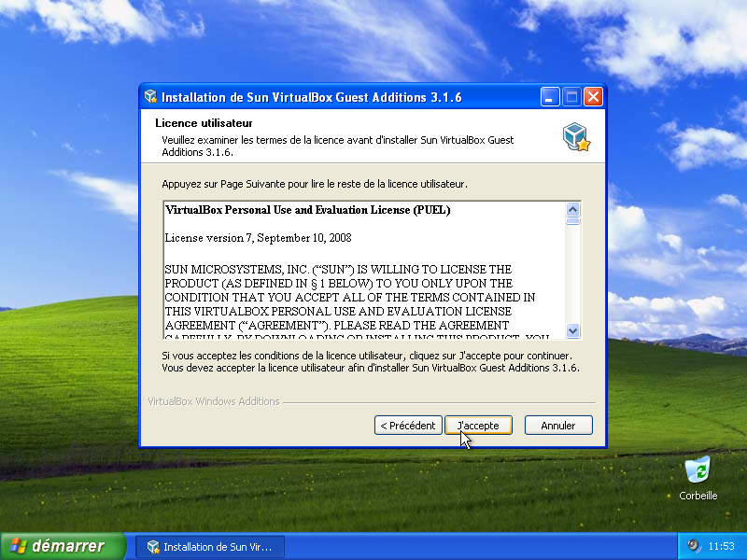Image resolution: width=747 pixels, height=560 pixels.
Task: Cancel the installation with the Annuler button
Action: pyautogui.click(x=557, y=426)
